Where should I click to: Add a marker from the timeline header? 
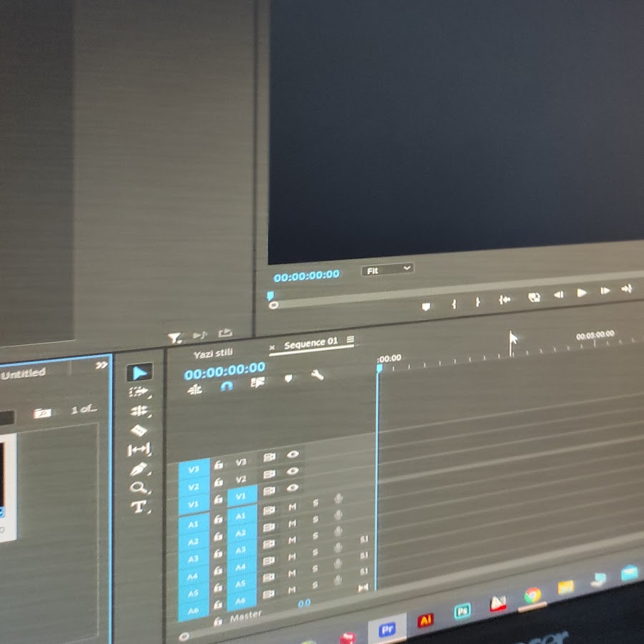288,379
